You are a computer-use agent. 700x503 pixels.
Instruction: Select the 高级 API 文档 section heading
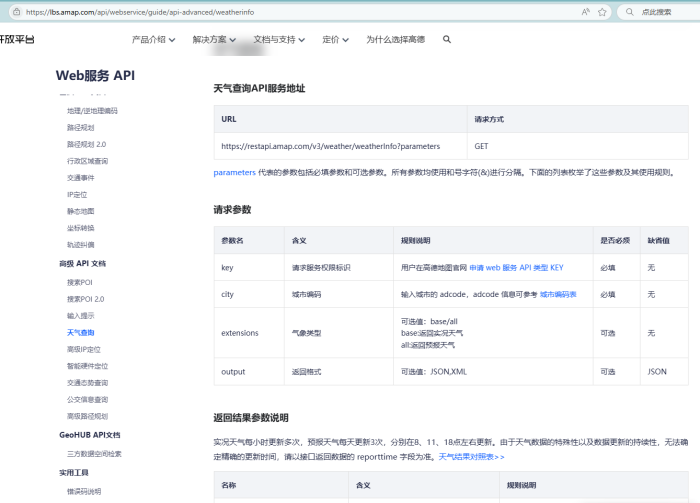83,263
